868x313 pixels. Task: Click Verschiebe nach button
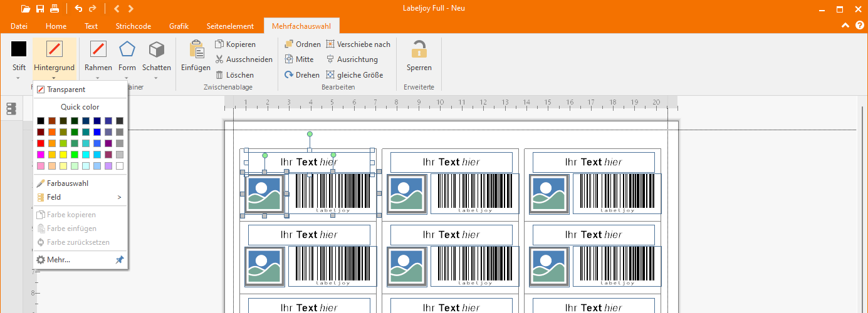(358, 44)
